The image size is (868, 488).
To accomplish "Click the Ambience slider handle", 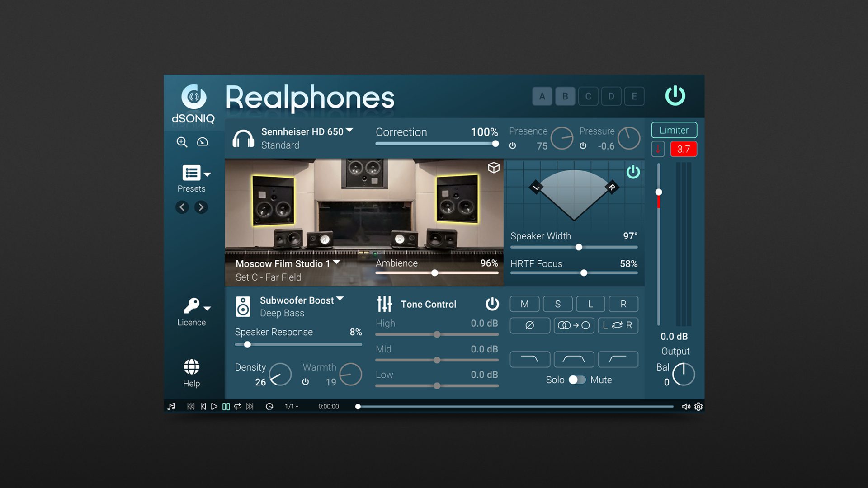I will click(x=434, y=273).
